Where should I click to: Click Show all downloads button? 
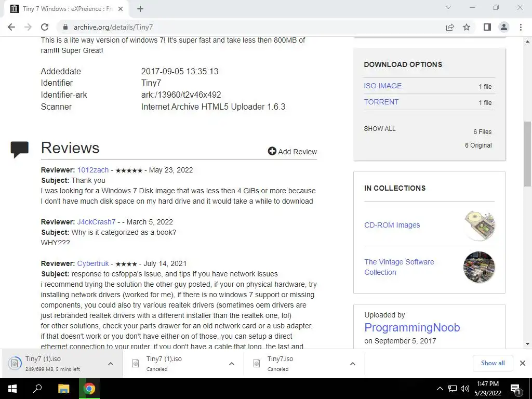(x=493, y=363)
